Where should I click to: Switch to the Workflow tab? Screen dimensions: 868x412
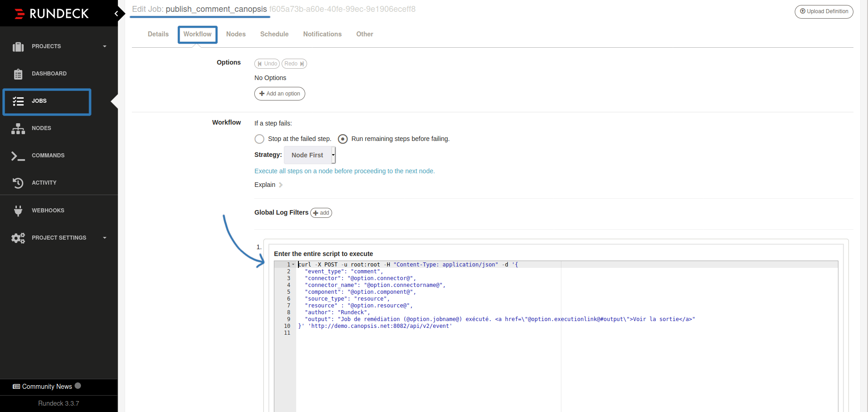click(197, 34)
